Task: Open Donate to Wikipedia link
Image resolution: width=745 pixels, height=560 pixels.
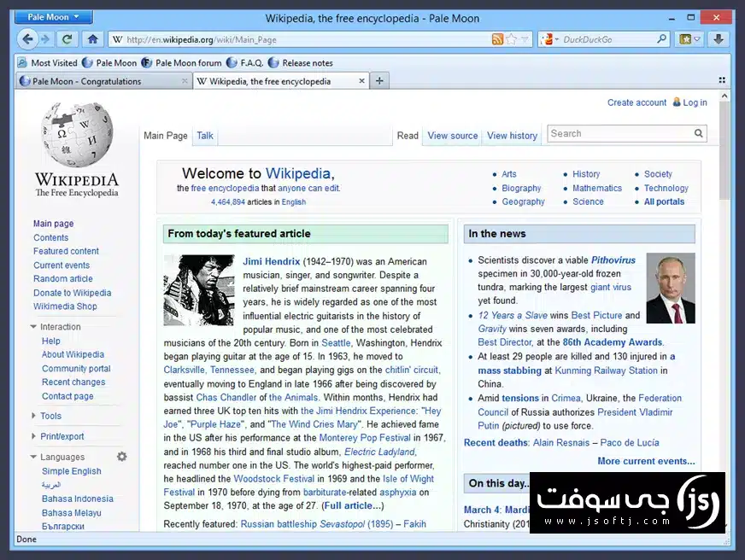Action: (73, 293)
